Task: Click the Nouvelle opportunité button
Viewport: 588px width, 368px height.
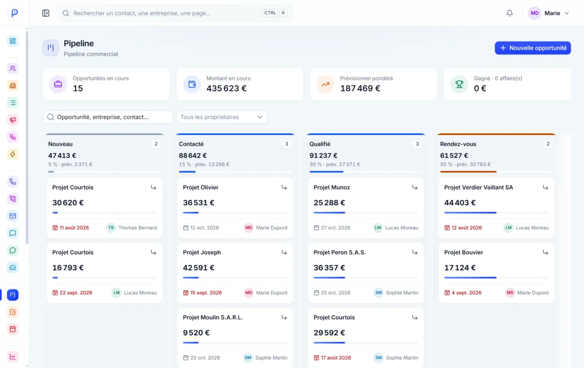Action: point(533,48)
